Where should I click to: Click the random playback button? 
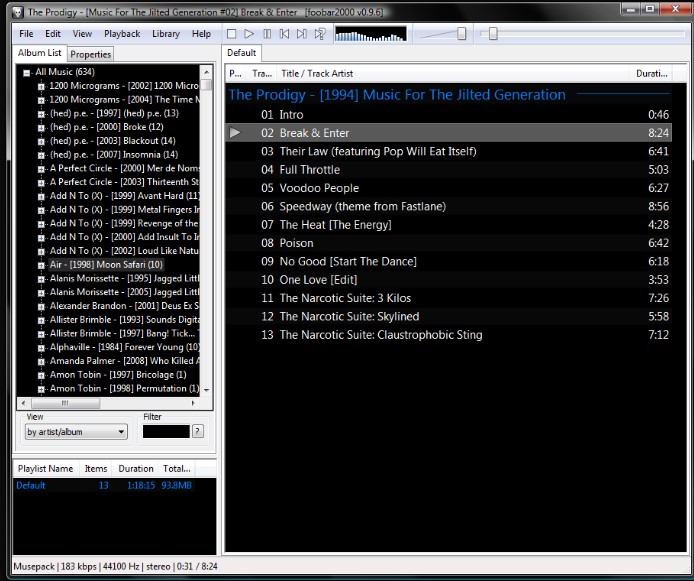click(320, 34)
